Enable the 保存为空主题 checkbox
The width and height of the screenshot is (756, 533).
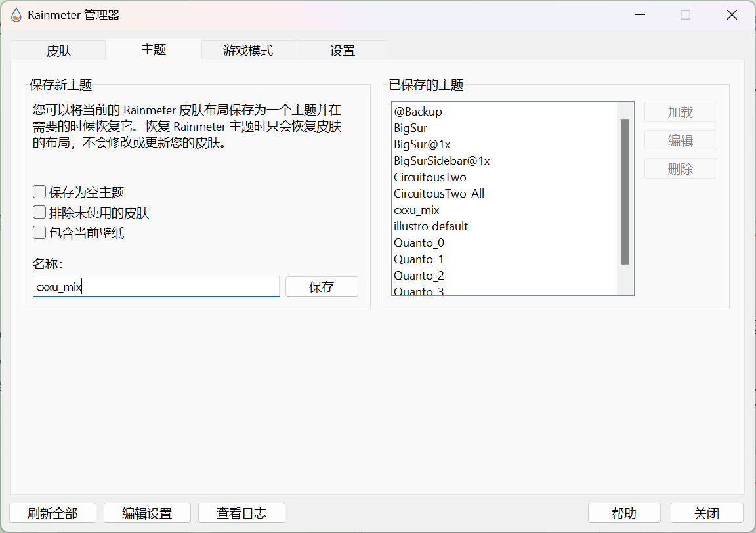click(39, 192)
